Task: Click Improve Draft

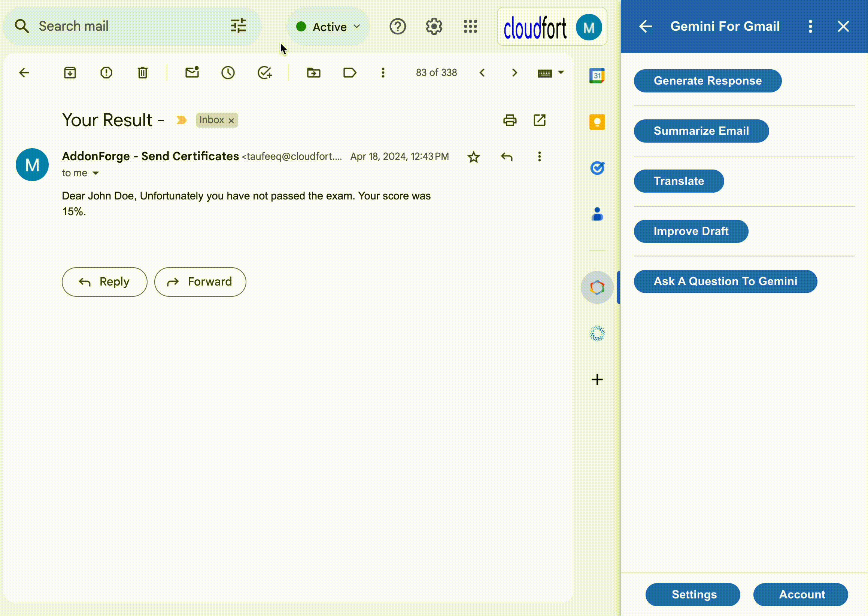Action: pos(691,231)
